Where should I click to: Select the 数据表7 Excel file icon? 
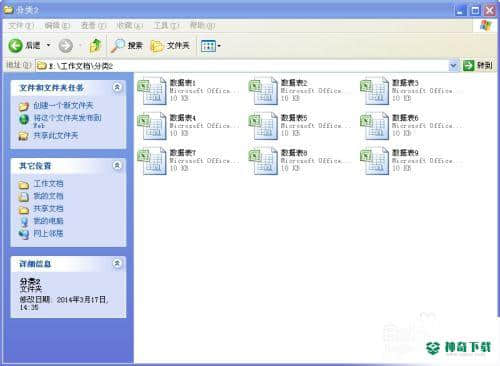click(x=152, y=161)
